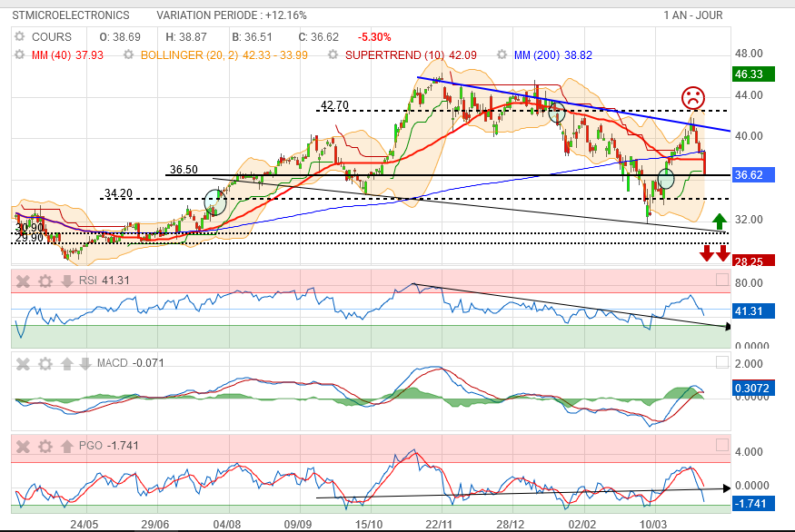795x532 pixels.
Task: Open the MM (40) settings gear
Action: (19, 54)
